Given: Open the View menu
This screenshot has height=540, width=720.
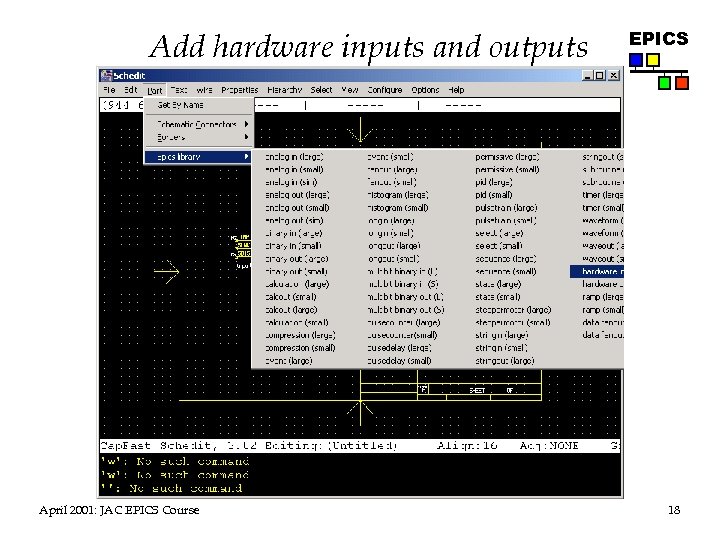Looking at the screenshot, I should 349,90.
